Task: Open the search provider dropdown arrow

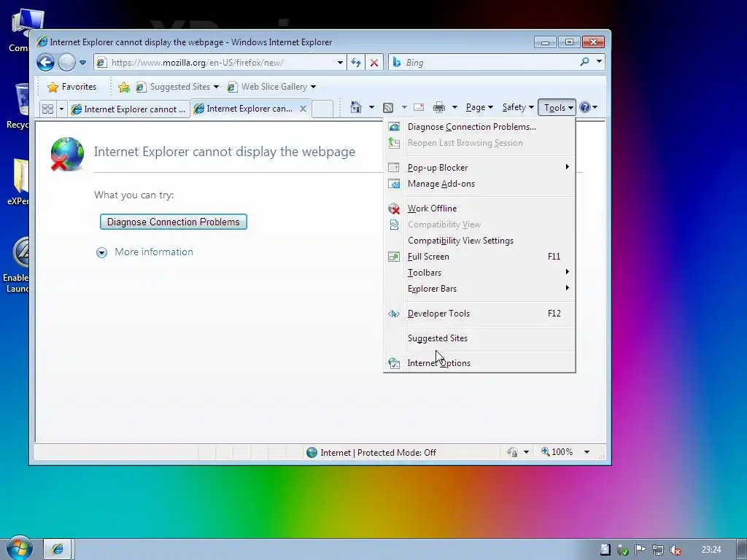Action: [600, 61]
